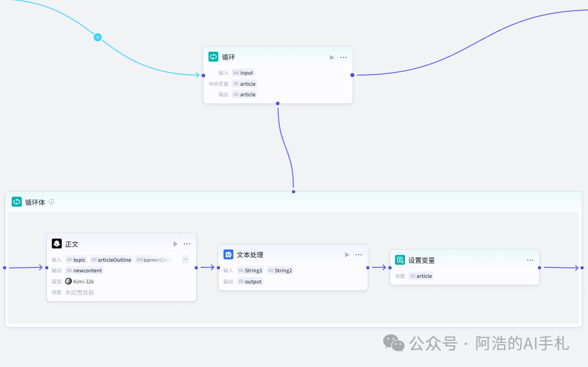Click the newcontent output tag
Viewport: 588px width, 367px height.
pyautogui.click(x=85, y=271)
